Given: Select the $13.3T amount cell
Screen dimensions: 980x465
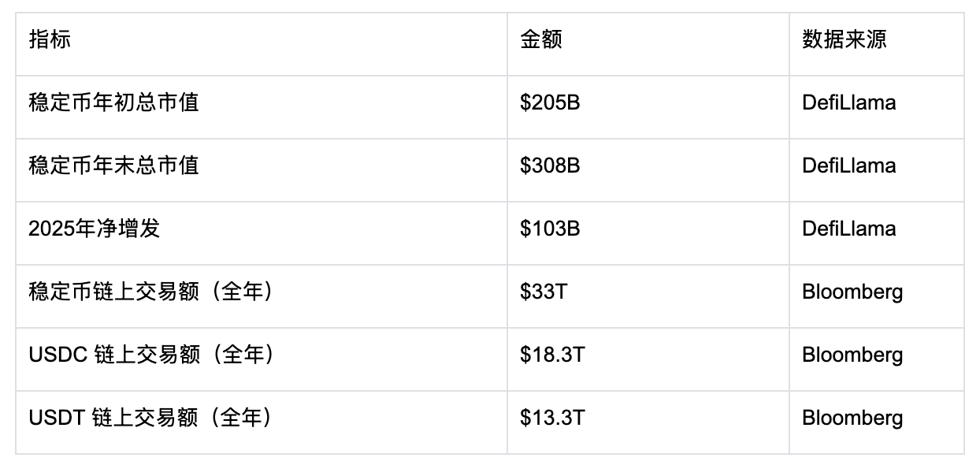Looking at the screenshot, I should [x=552, y=418].
